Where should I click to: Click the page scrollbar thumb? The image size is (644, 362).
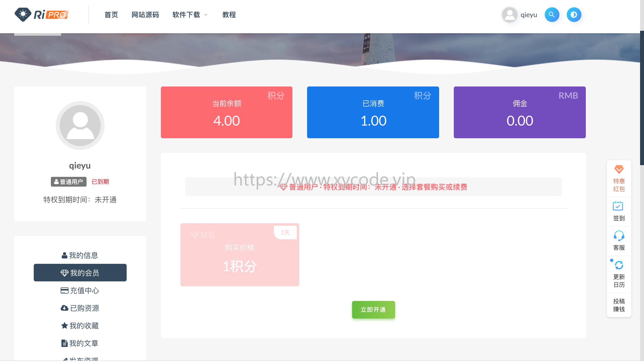[642, 97]
